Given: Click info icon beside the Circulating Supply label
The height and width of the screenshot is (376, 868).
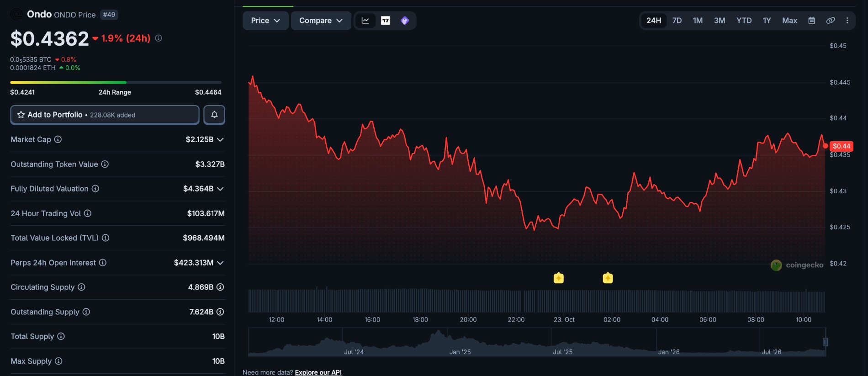Looking at the screenshot, I should pos(81,287).
